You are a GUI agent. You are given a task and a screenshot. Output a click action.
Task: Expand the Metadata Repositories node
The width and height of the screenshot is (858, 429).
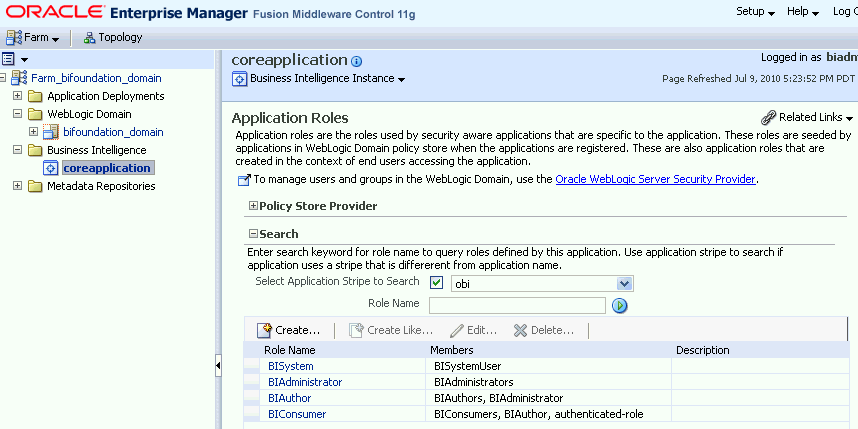pos(18,186)
